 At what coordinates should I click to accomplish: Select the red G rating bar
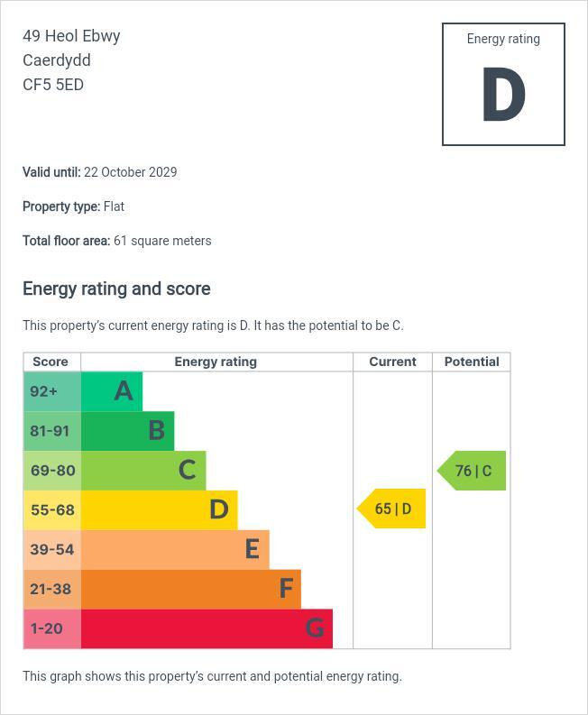207,628
